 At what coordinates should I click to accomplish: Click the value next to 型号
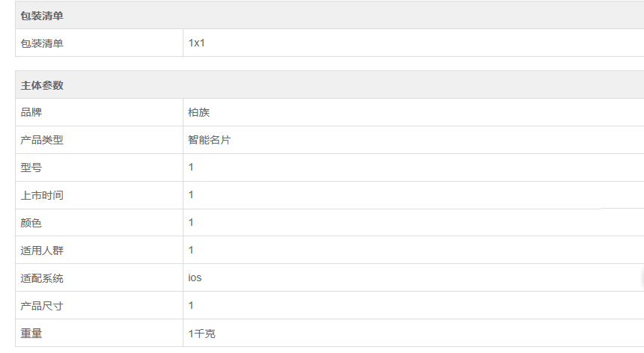click(191, 167)
